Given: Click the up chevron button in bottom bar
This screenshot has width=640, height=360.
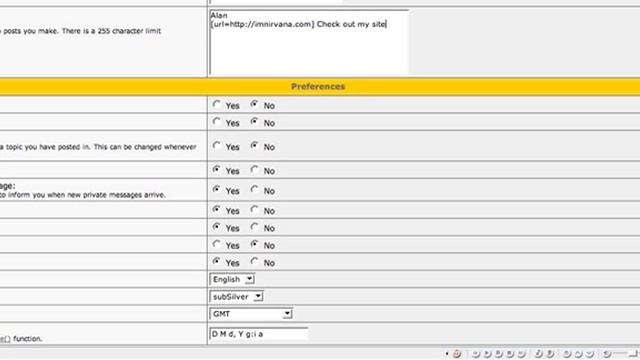Looking at the screenshot, I should click(x=578, y=353).
